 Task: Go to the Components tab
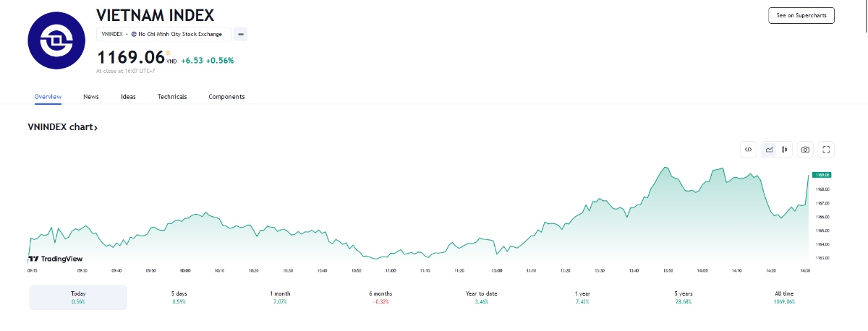pos(226,97)
